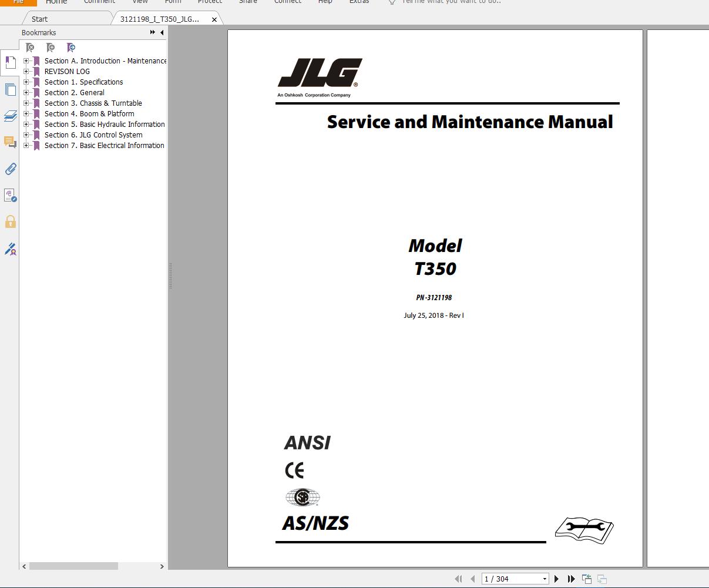Show the Layers panel
Screen dimensions: 709x588
click(x=9, y=116)
